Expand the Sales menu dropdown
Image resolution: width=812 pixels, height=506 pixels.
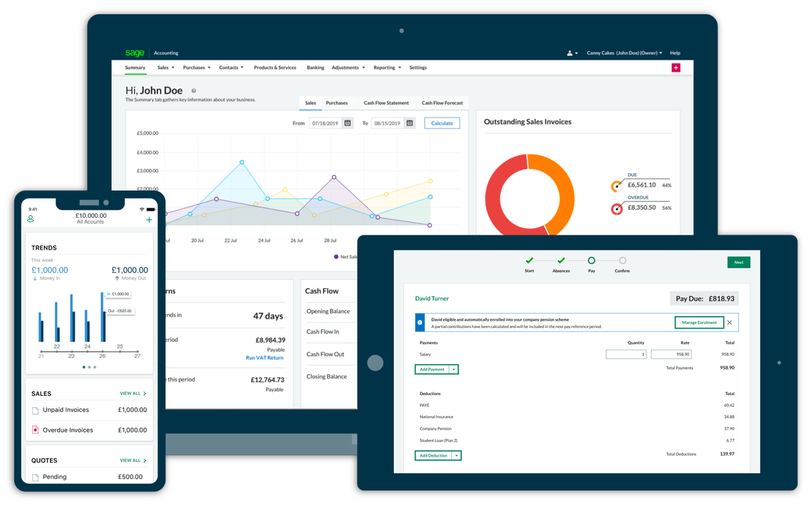[x=166, y=68]
